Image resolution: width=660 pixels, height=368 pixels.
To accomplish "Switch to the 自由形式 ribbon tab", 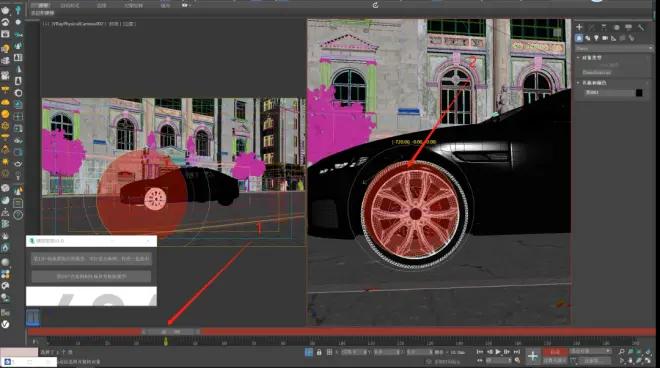I will (x=70, y=5).
